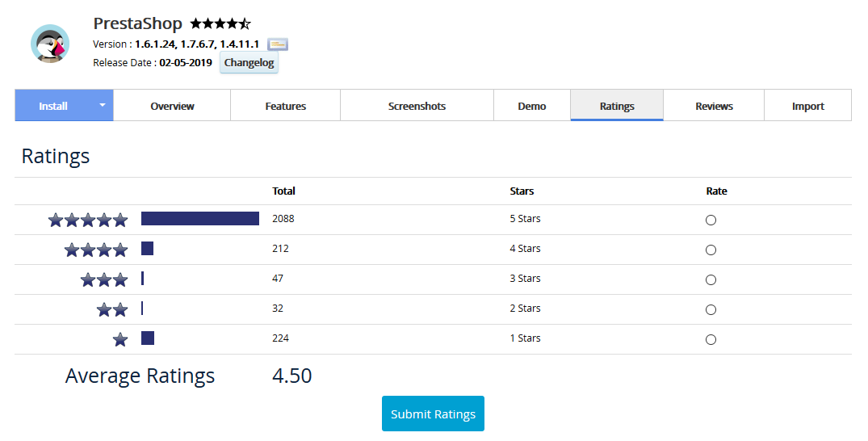Image resolution: width=868 pixels, height=441 pixels.
Task: Click the total count 2088
Action: point(283,219)
